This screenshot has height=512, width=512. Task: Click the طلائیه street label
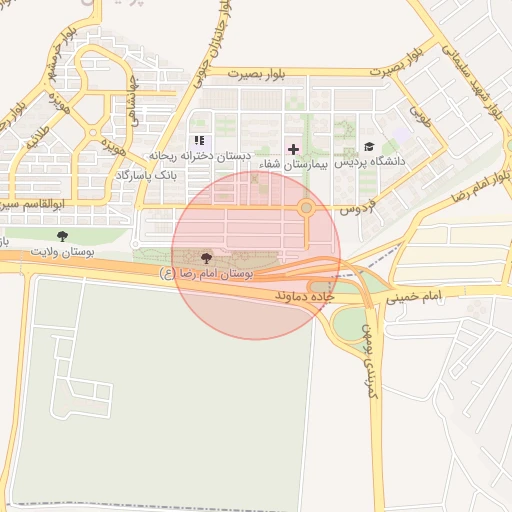(38, 137)
